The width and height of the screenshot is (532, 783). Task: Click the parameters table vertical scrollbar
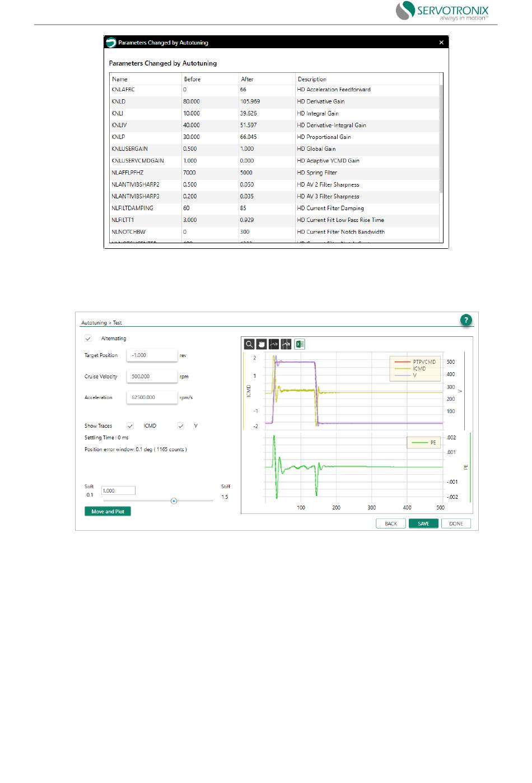(441, 140)
